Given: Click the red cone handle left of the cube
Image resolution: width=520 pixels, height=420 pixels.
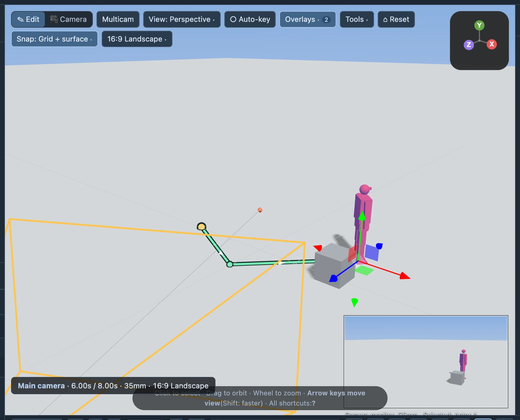Looking at the screenshot, I should 318,248.
